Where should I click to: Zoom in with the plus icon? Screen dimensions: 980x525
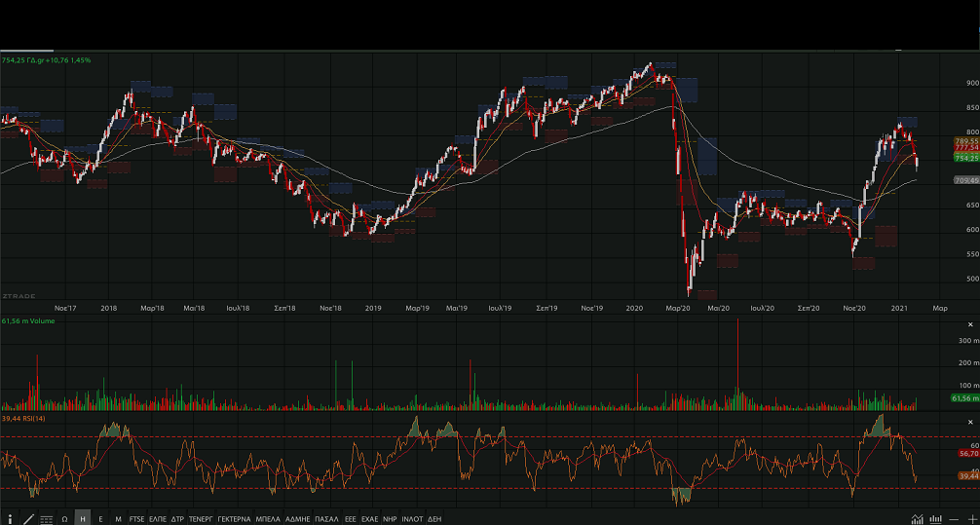click(971, 519)
